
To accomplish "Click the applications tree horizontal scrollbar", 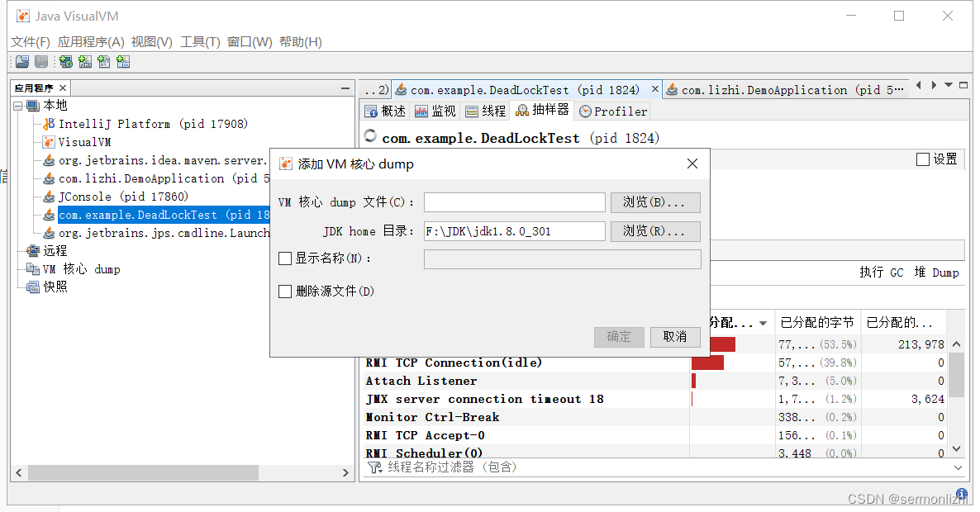I will 143,472.
